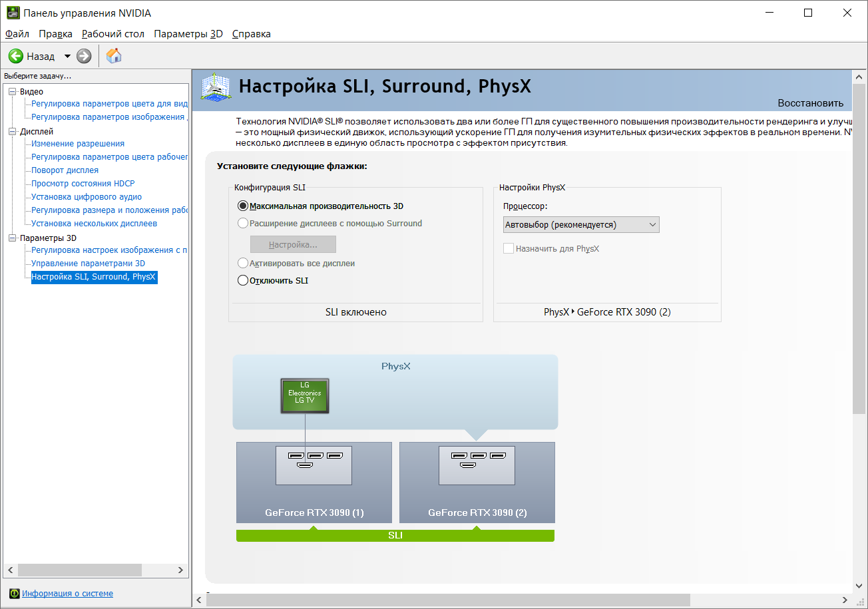Open 'Управление параметрами 3D' task
868x609 pixels.
click(89, 264)
